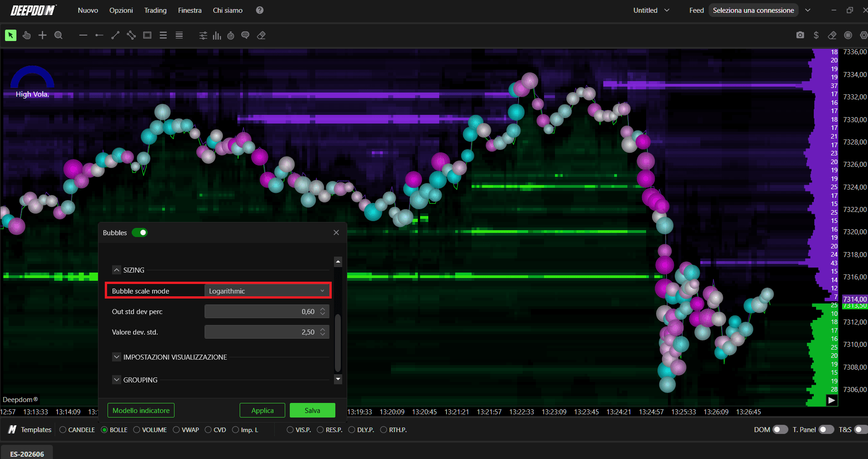Take a screenshot with camera icon
Image resolution: width=868 pixels, height=459 pixels.
[800, 35]
